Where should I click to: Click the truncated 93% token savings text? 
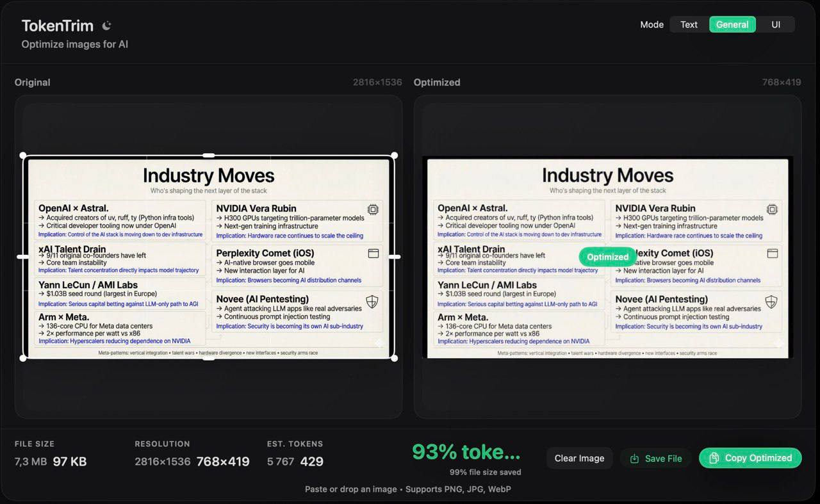coord(466,452)
